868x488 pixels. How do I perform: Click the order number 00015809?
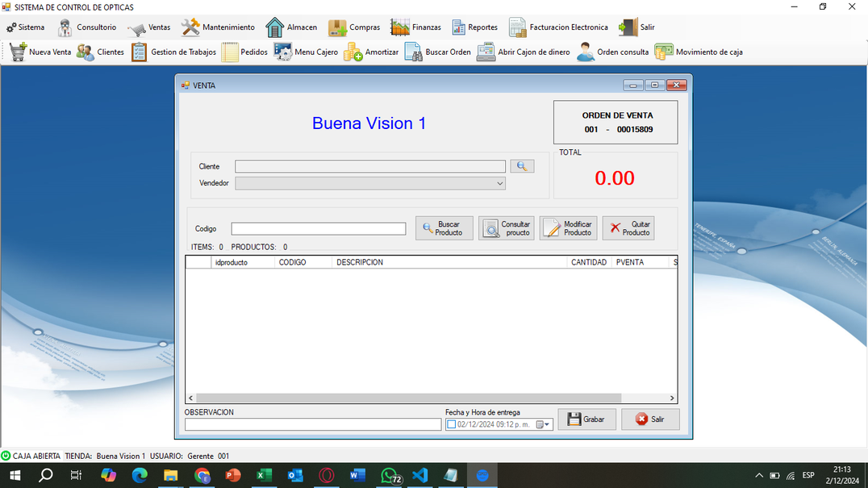click(x=635, y=130)
